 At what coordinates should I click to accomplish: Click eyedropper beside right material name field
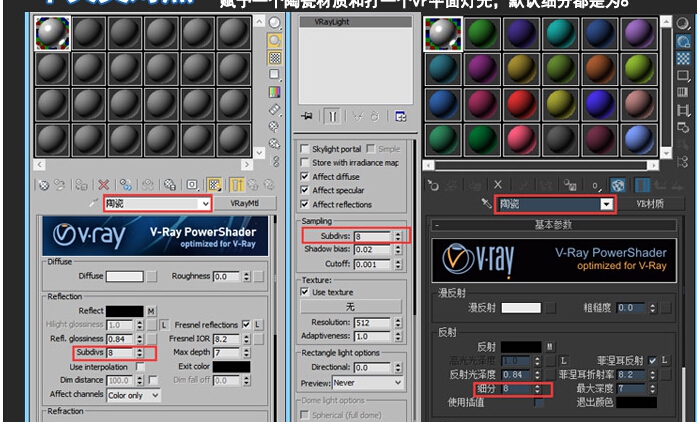[487, 204]
